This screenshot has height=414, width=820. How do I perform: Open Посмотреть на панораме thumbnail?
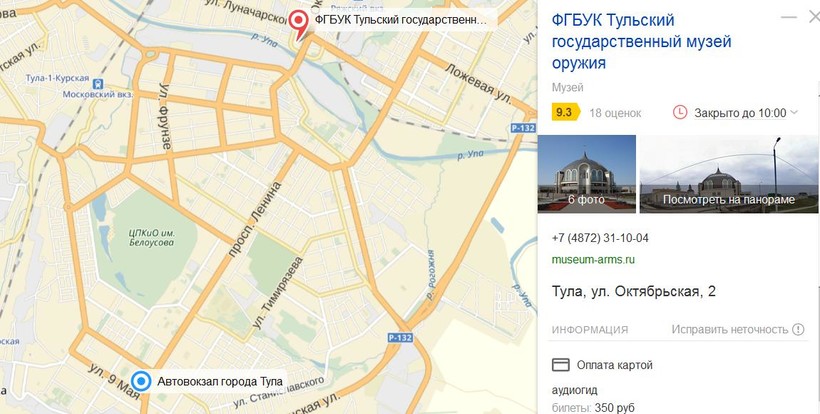tap(729, 174)
